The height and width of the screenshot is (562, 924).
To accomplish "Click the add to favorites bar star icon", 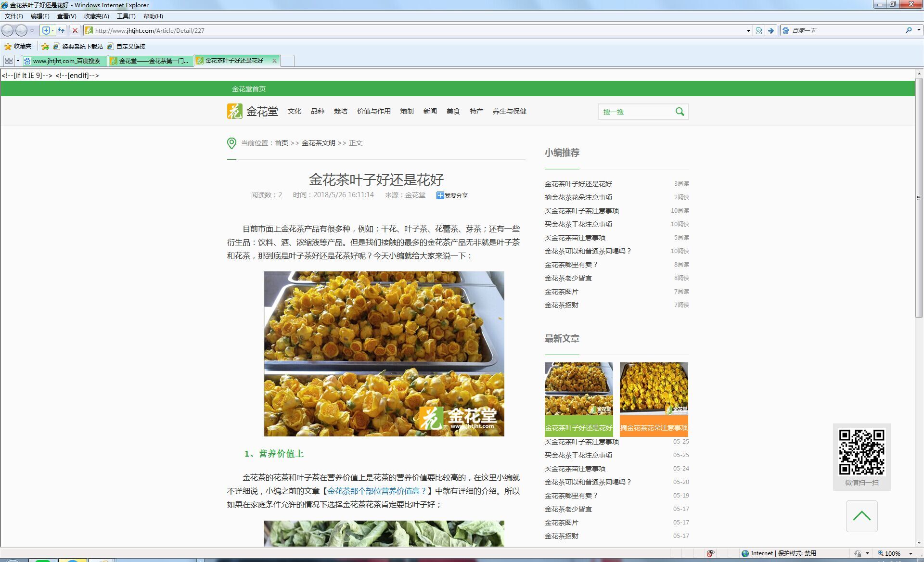I will click(x=45, y=46).
